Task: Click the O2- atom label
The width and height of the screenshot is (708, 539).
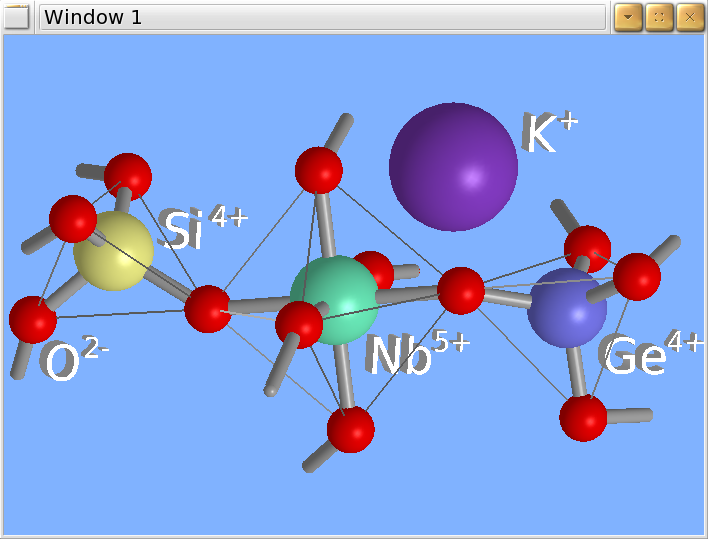Action: coord(73,360)
